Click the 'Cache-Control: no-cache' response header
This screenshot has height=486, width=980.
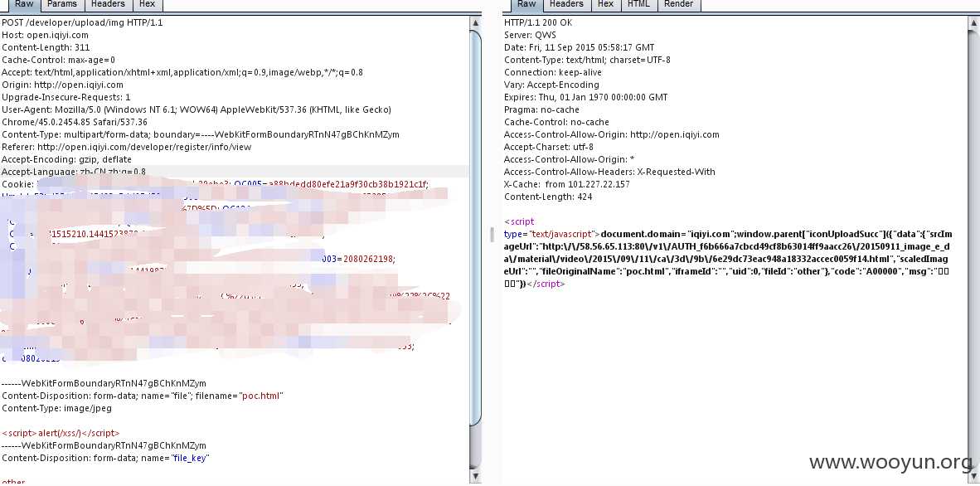556,122
